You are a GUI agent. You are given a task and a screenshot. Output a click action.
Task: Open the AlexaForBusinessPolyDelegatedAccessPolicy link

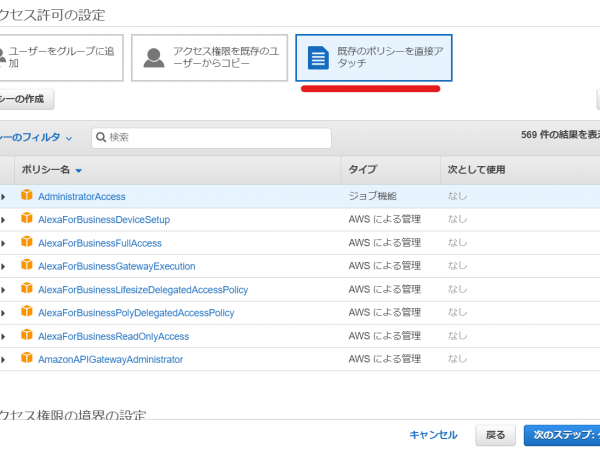[x=136, y=313]
